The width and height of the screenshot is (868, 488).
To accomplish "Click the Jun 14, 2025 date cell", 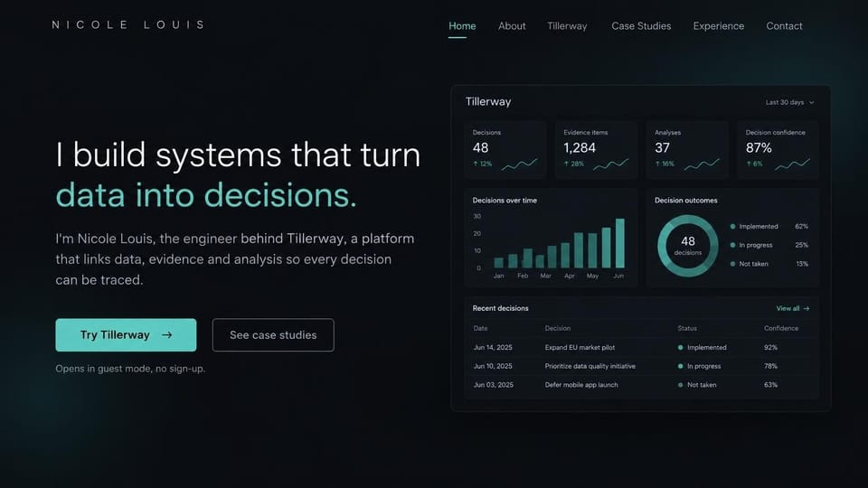I will pyautogui.click(x=493, y=347).
